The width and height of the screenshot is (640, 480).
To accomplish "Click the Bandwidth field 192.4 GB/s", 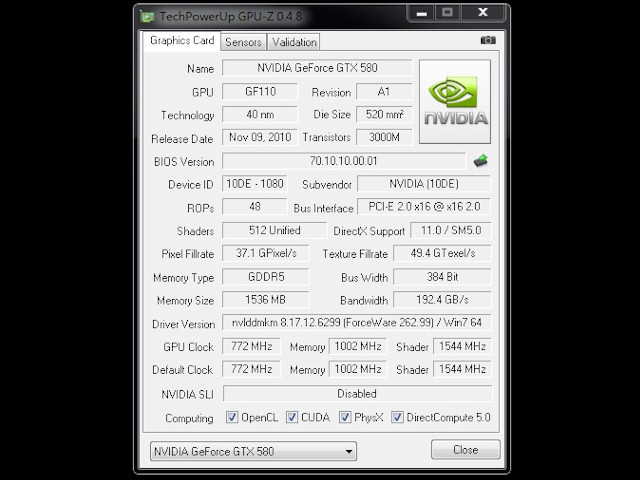I will [442, 300].
